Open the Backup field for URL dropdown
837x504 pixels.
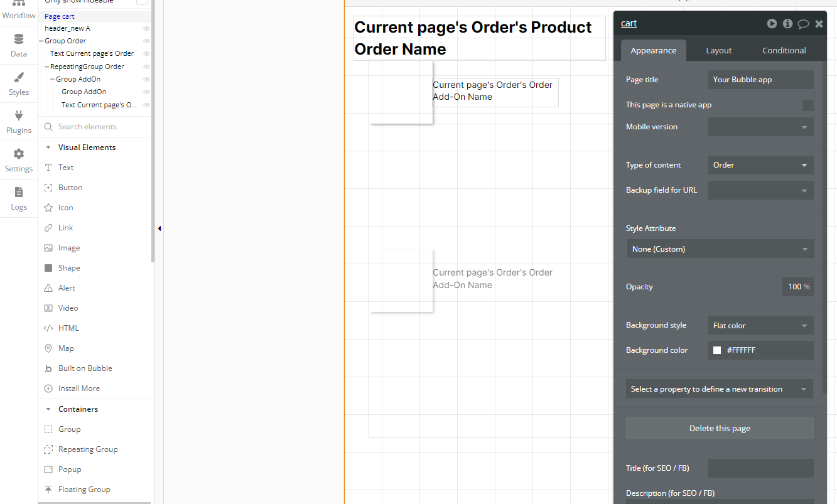click(x=761, y=190)
